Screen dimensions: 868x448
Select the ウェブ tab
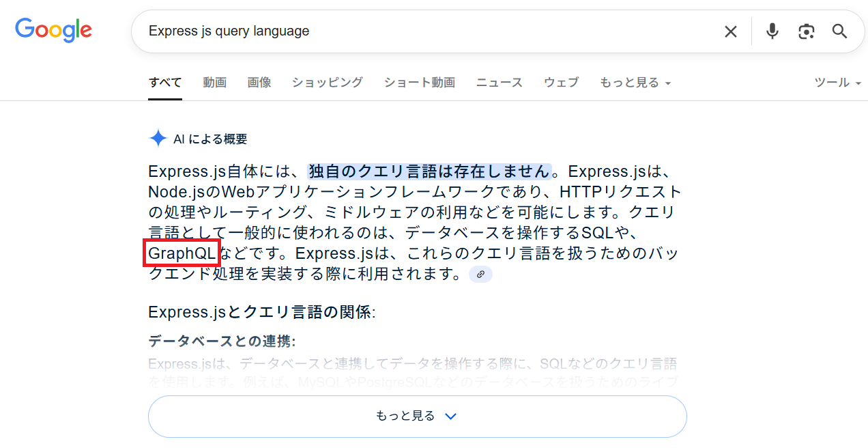pos(561,83)
